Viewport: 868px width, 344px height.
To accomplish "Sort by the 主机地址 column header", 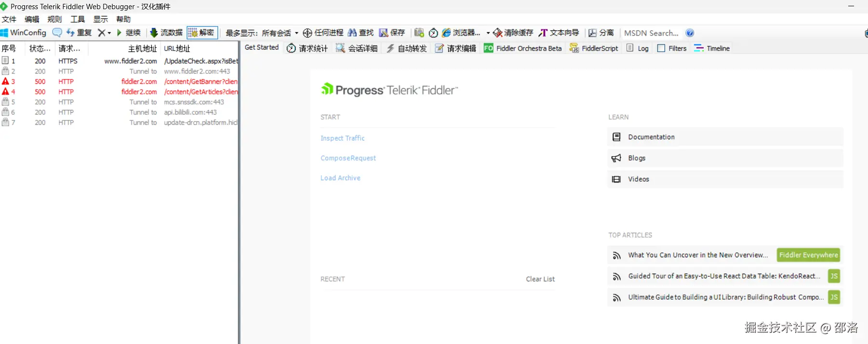I will (x=124, y=48).
